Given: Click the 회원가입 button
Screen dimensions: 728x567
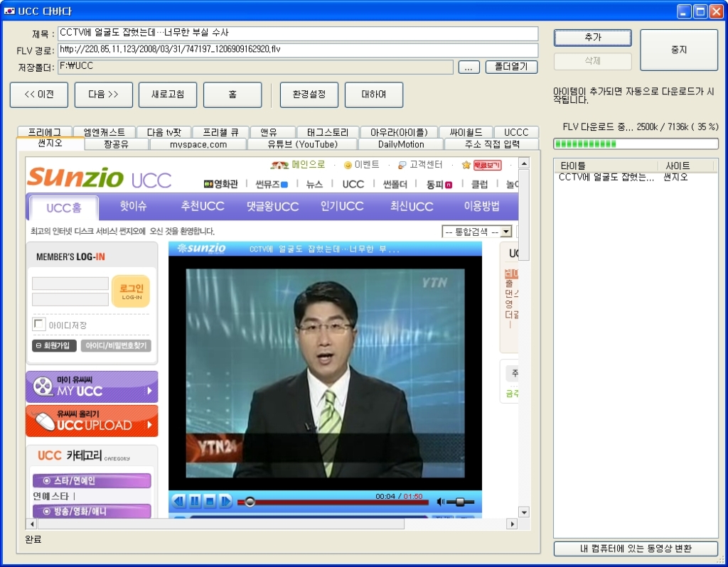Looking at the screenshot, I should coord(54,346).
